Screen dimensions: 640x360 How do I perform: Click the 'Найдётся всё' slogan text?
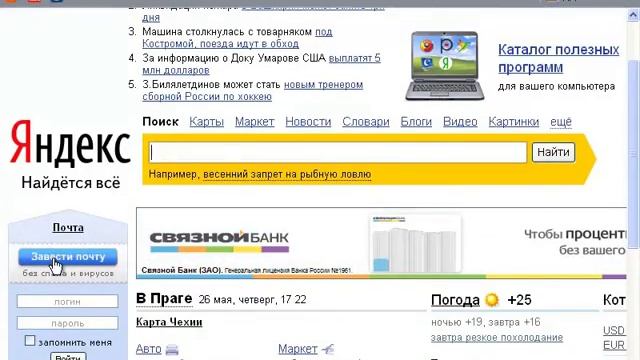click(71, 182)
